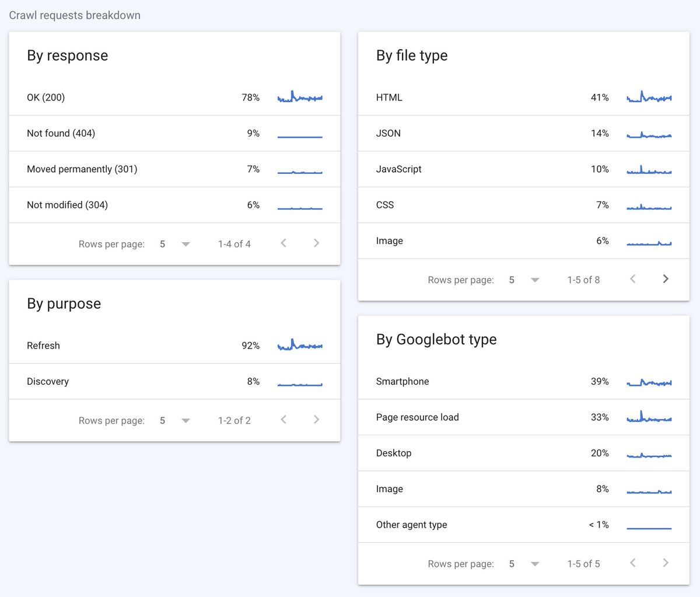This screenshot has height=597, width=700.
Task: Open the OK (200) response row
Action: click(174, 97)
